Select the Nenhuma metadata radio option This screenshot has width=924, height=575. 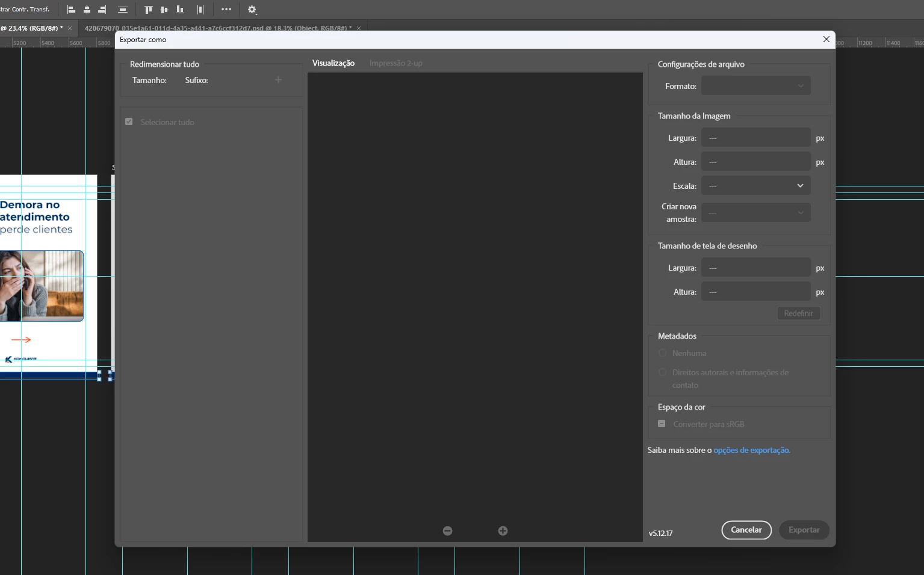tap(663, 353)
